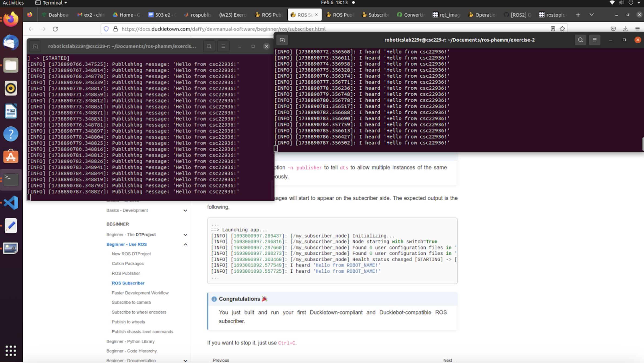Go to Subscribe to camera page
Screen dimensions: 644x363
pos(131,302)
